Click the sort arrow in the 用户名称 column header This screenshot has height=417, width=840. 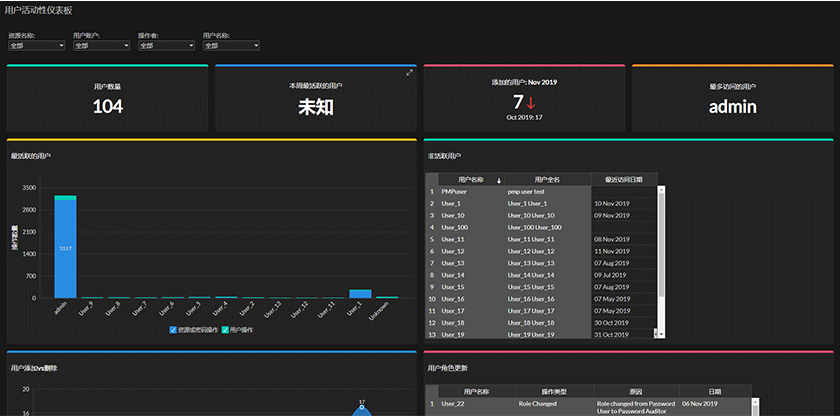point(499,181)
